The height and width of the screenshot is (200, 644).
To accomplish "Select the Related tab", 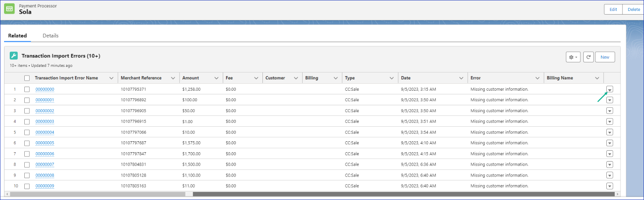I will 17,36.
